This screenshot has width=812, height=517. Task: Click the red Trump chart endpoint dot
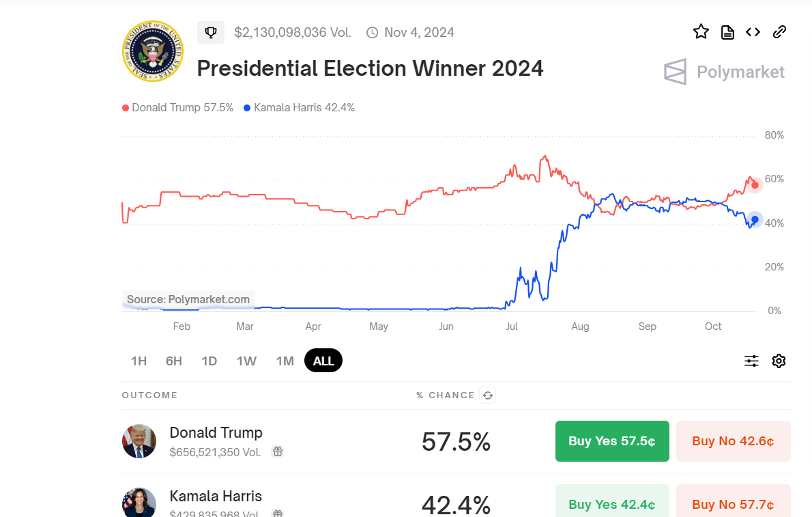[x=755, y=185]
